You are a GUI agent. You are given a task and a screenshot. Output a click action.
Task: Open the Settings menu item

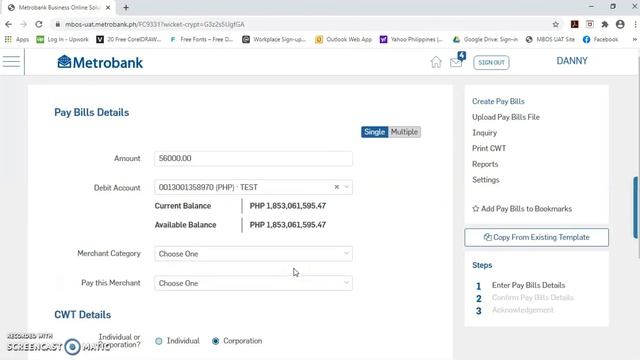(486, 180)
